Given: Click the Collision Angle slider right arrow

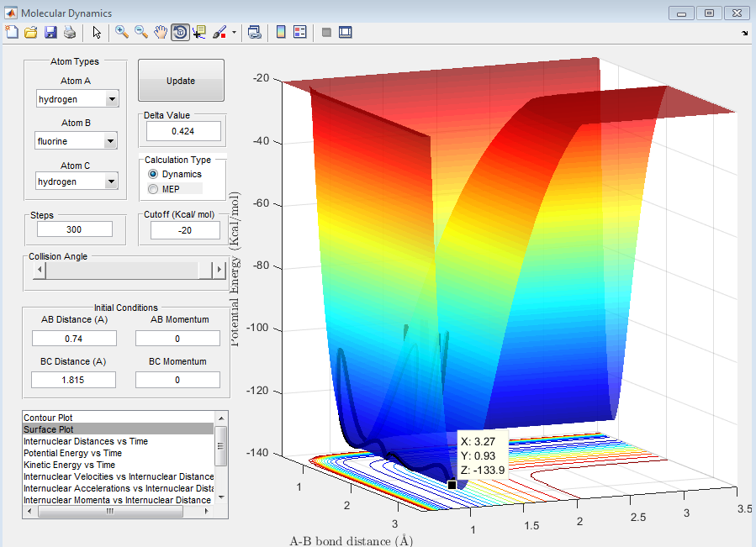Looking at the screenshot, I should click(x=220, y=270).
